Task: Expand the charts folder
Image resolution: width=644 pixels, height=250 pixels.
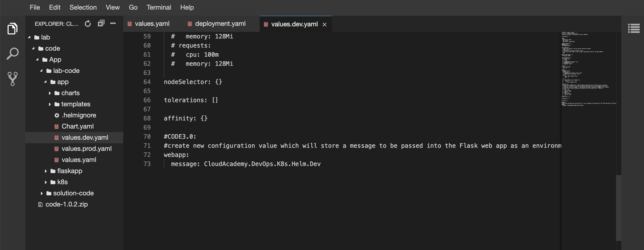Action: tap(50, 93)
